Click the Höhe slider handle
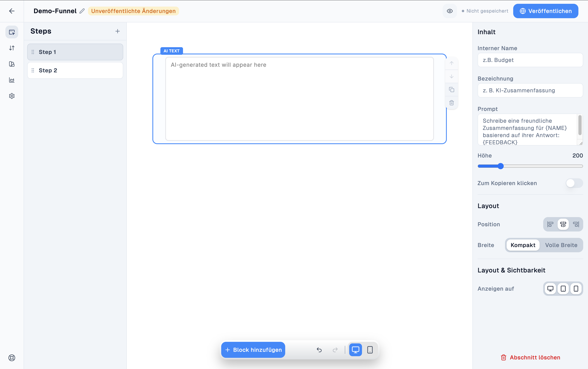The height and width of the screenshot is (369, 588). [501, 166]
